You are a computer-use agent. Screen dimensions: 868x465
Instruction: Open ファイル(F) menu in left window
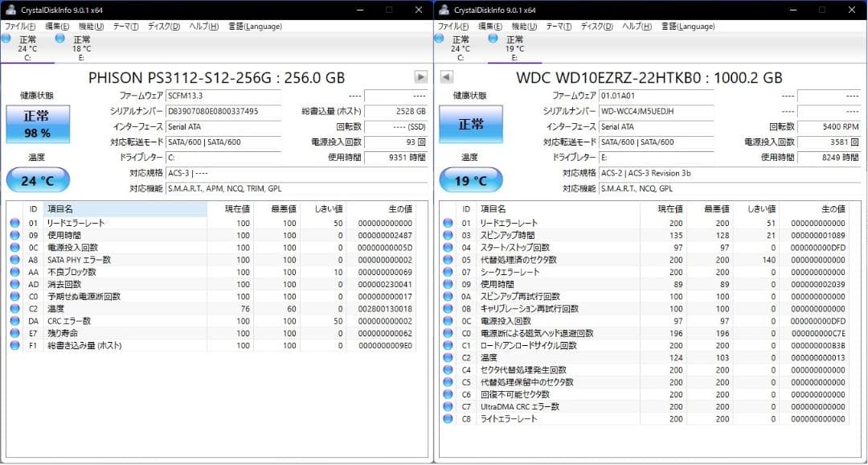20,26
